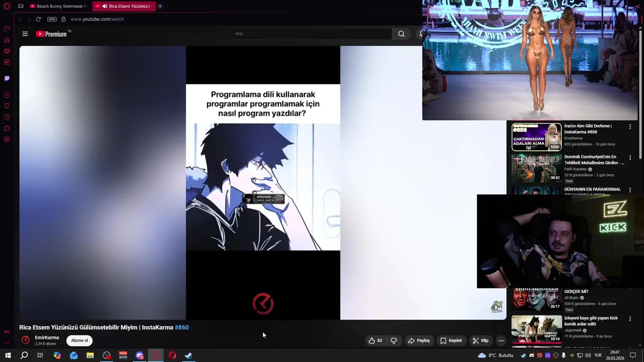
Task: Click the channel watermark in video corner
Action: [497, 306]
